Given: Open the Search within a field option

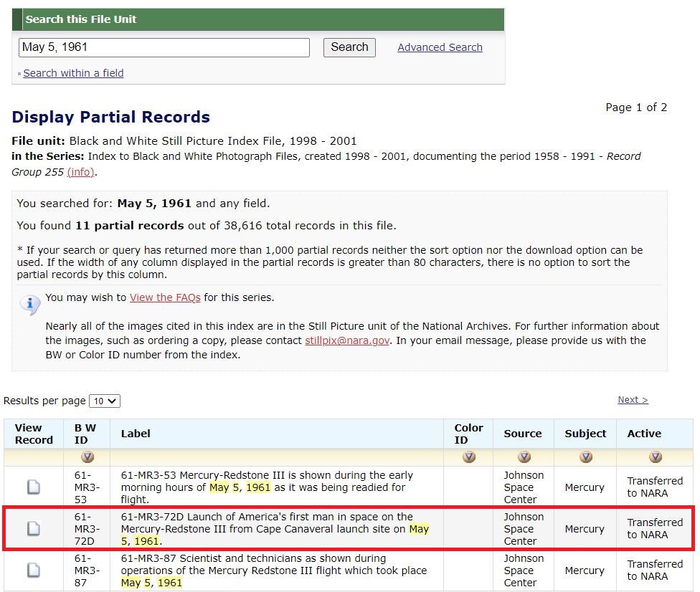Looking at the screenshot, I should pyautogui.click(x=74, y=73).
